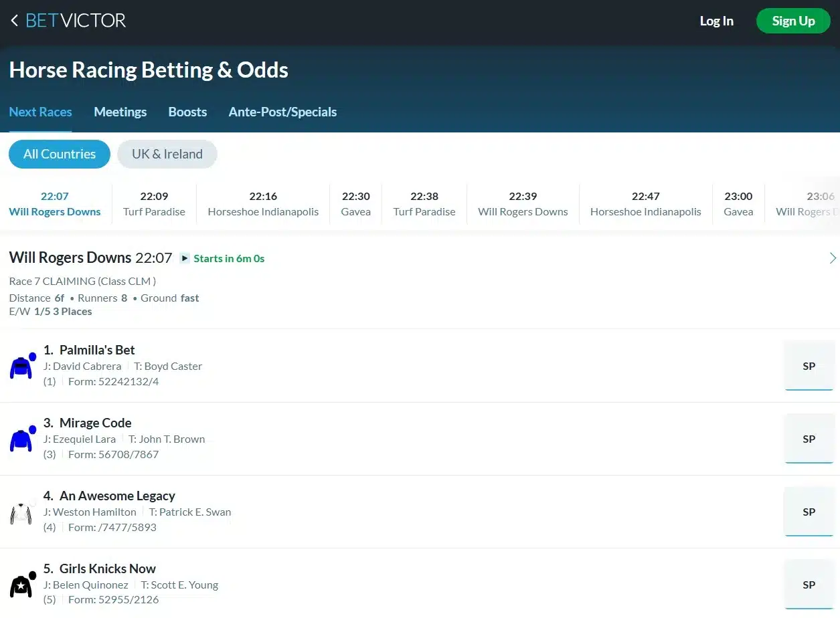The image size is (840, 618).
Task: Open the Boosts tab
Action: point(187,112)
